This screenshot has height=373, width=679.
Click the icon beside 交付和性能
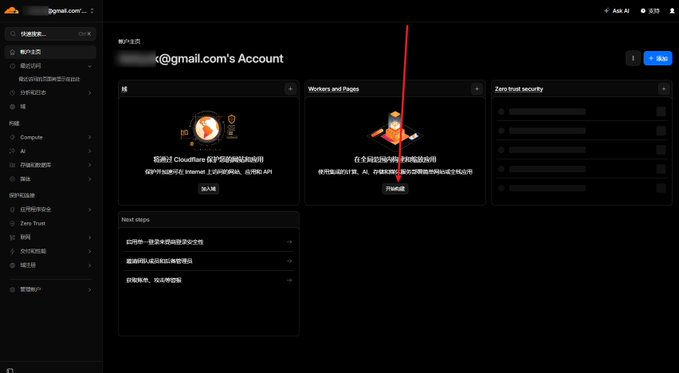[12, 251]
